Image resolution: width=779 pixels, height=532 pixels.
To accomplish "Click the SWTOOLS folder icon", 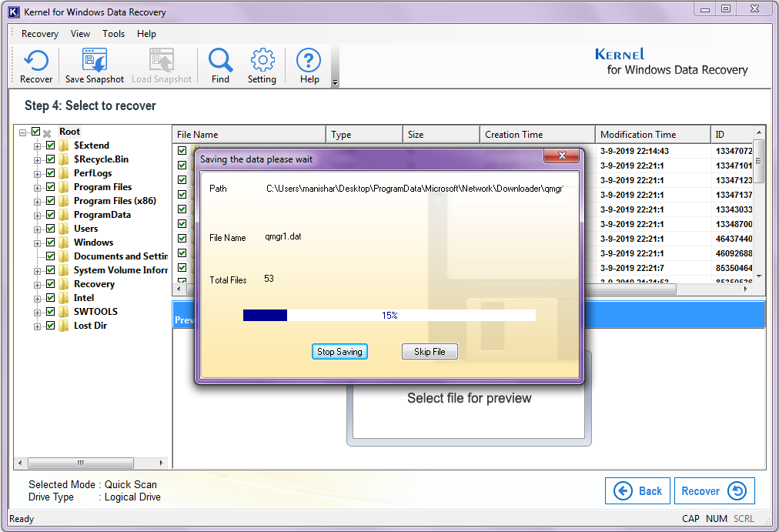I will point(64,312).
